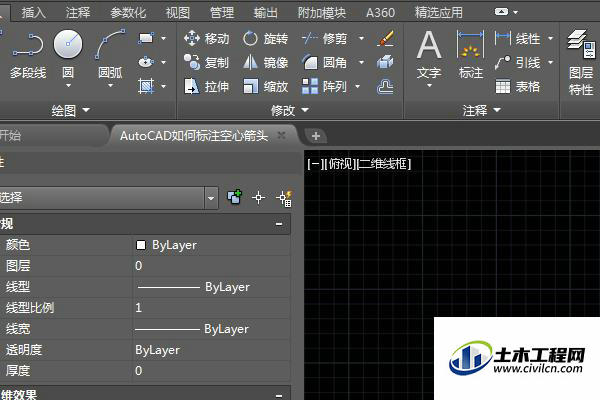Expand the Draw (绘图) panel
600x400 pixels.
click(71, 111)
